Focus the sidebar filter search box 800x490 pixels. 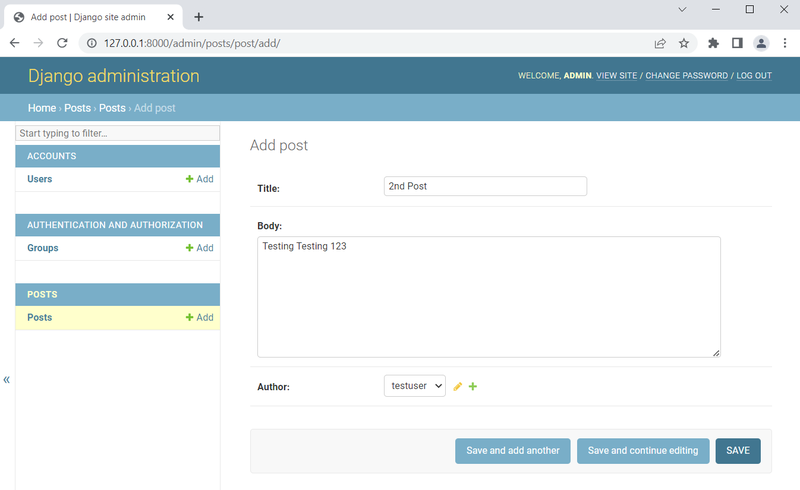click(x=117, y=133)
